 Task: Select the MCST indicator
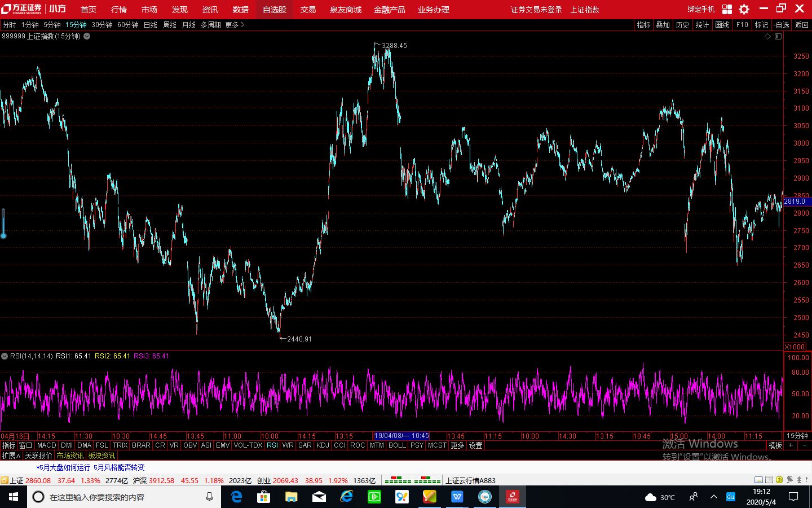pos(437,445)
